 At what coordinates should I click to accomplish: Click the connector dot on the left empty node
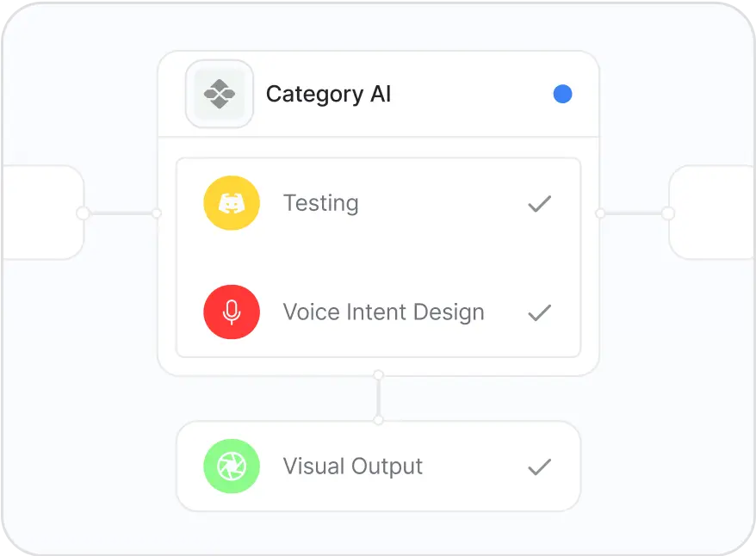click(x=83, y=213)
